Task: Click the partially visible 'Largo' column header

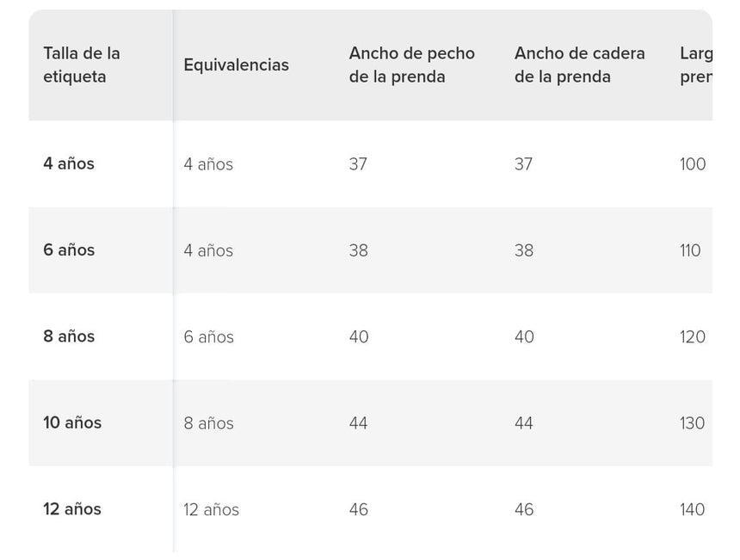Action: (x=695, y=65)
